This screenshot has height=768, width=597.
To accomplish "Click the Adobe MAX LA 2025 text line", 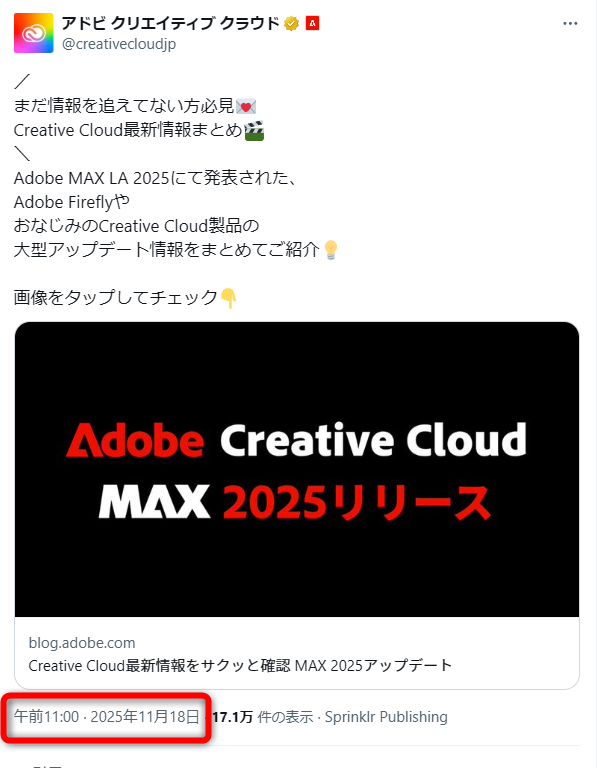I will coord(155,178).
